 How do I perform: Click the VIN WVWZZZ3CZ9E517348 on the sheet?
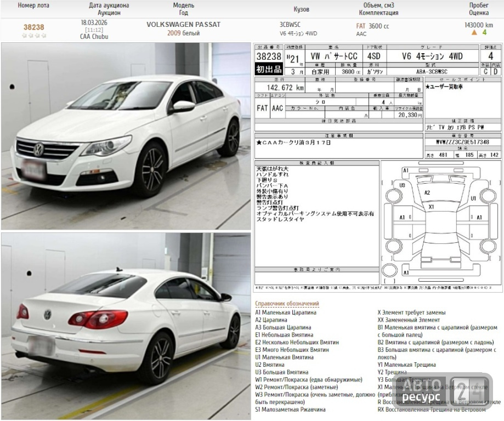click(x=462, y=142)
